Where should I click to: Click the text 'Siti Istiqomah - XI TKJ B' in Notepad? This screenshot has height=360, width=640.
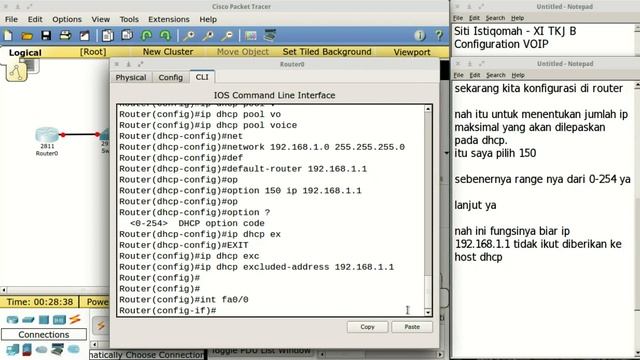pyautogui.click(x=515, y=31)
